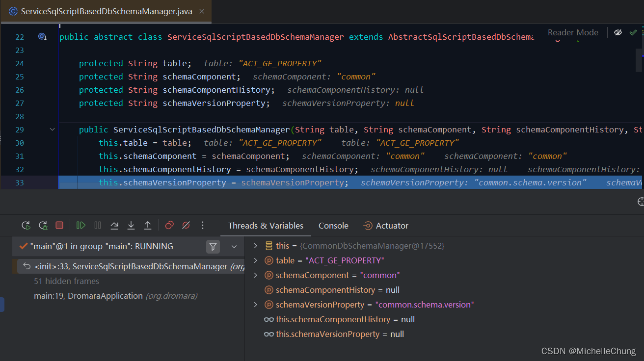
Task: Click the editor's vertical scrollbar thumb
Action: click(x=639, y=60)
